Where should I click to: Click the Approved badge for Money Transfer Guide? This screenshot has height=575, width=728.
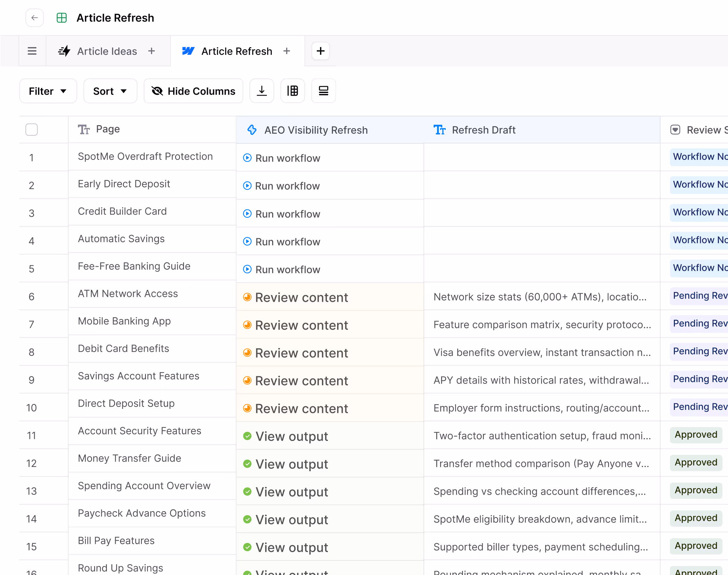point(695,463)
